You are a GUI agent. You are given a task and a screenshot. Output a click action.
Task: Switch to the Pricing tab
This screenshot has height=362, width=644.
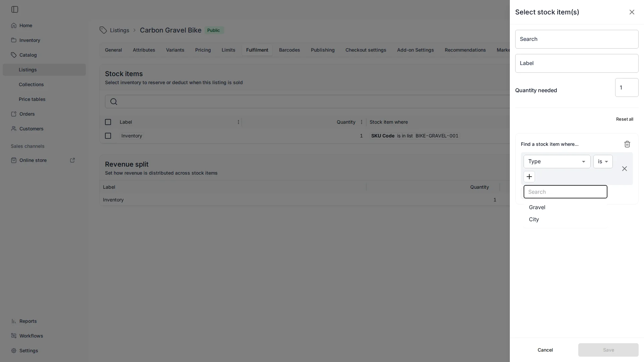(203, 50)
